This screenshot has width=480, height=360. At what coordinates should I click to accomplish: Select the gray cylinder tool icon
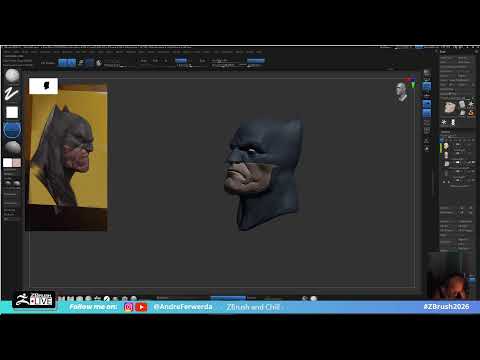pos(462,104)
